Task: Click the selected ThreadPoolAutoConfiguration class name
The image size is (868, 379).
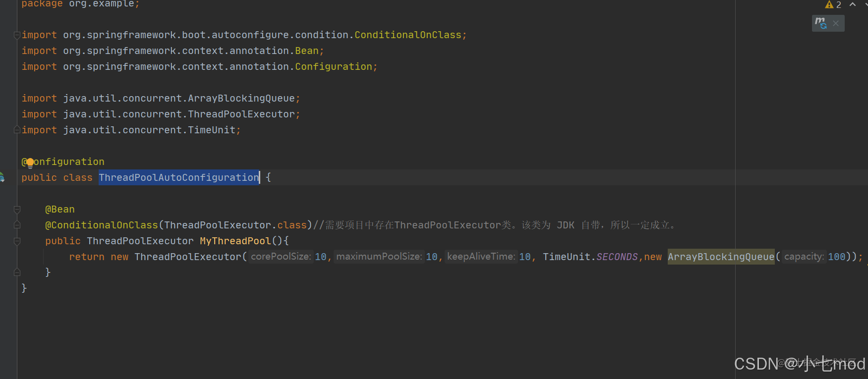Action: pyautogui.click(x=179, y=177)
